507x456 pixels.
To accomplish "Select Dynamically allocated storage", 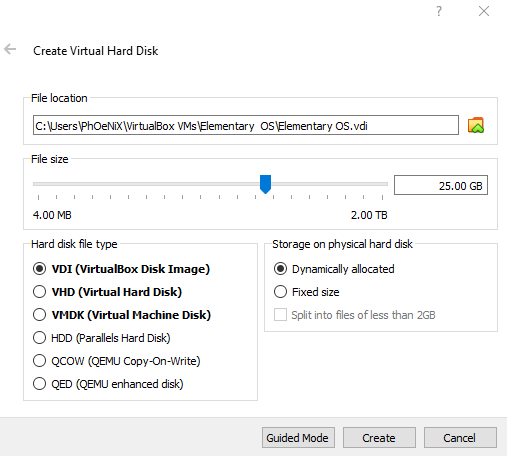I will 334,269.
